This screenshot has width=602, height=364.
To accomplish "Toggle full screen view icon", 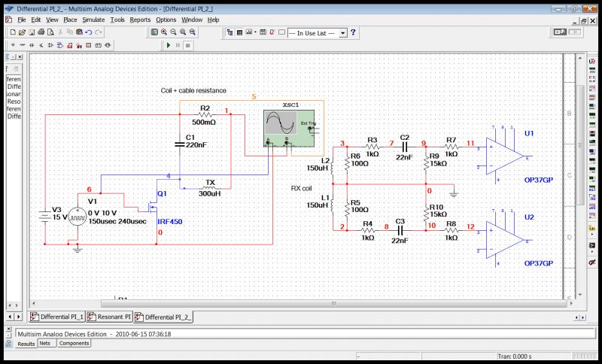I will point(154,32).
